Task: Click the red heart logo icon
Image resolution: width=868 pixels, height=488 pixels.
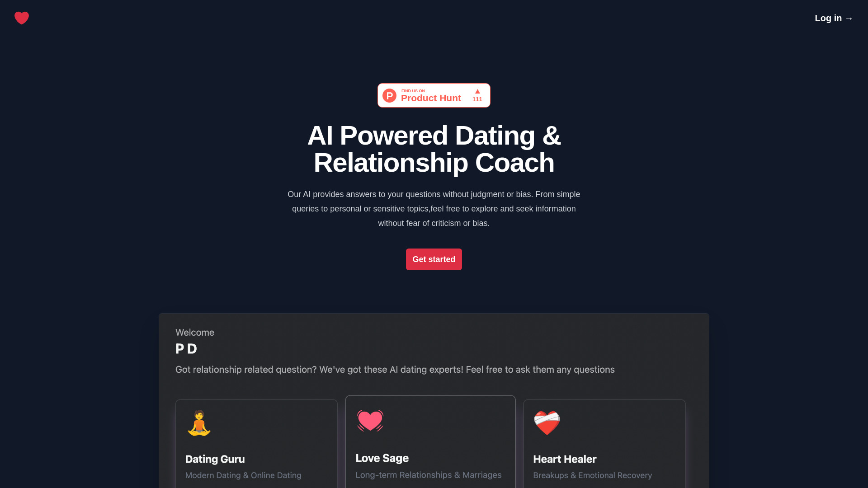Action: coord(21,18)
